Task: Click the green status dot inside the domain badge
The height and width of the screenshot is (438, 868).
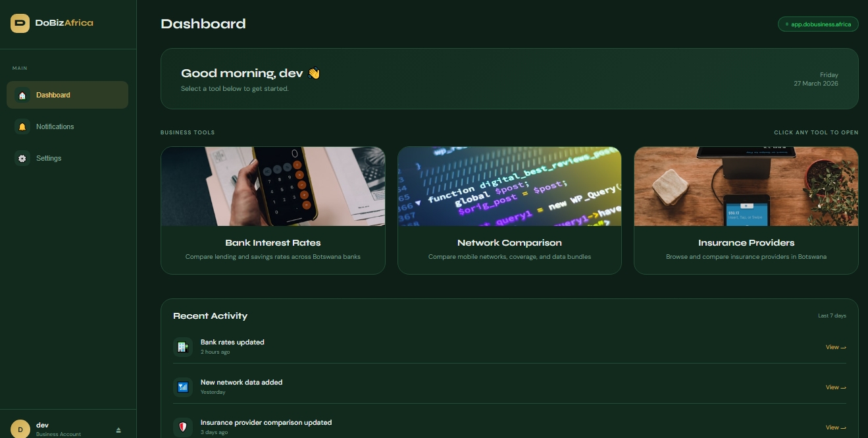Action: [787, 24]
